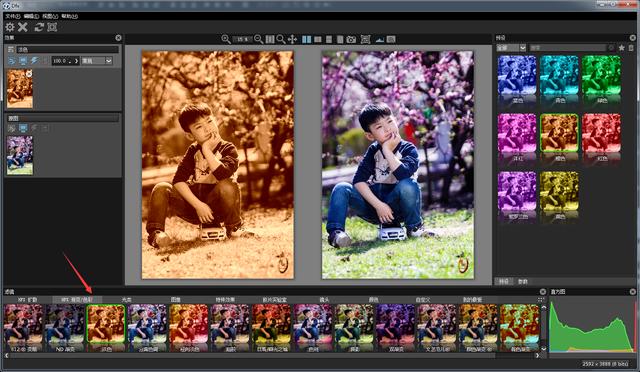Click the filter strip left scroll arrow

[7, 355]
